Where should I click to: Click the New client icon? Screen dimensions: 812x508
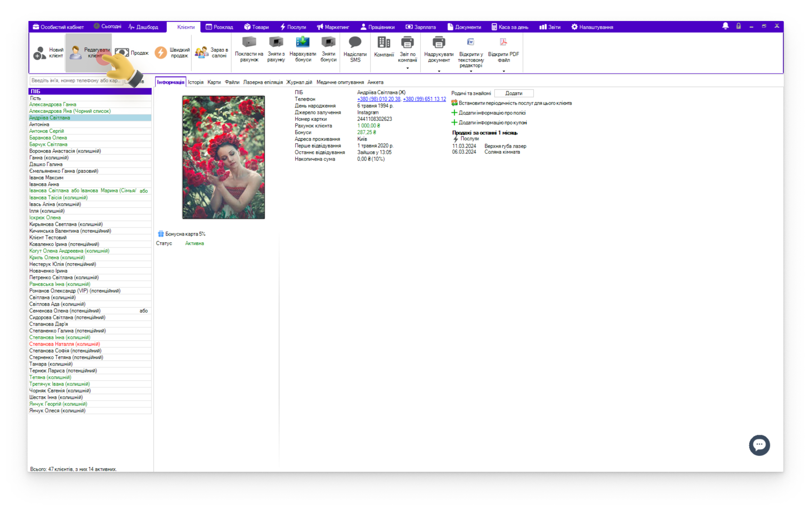click(40, 53)
